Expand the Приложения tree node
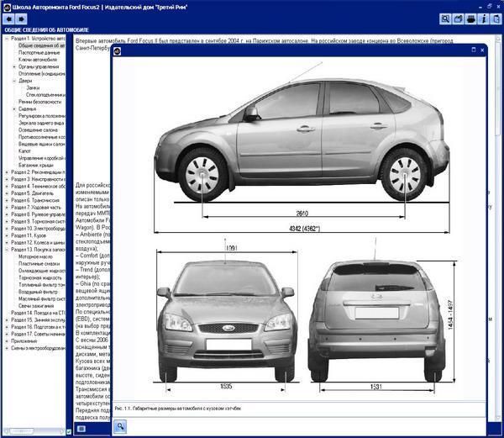Viewport: 504px width, 438px height. pyautogui.click(x=7, y=340)
